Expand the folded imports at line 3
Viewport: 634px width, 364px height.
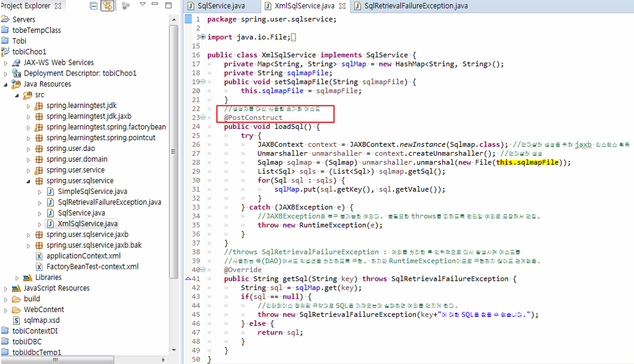203,37
